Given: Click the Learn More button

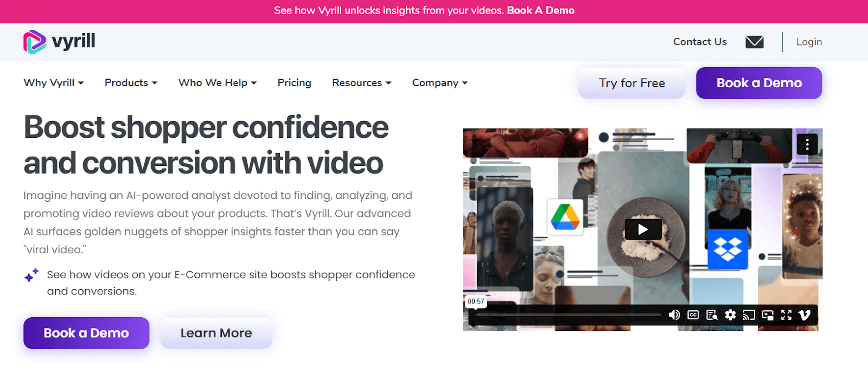Looking at the screenshot, I should 216,333.
